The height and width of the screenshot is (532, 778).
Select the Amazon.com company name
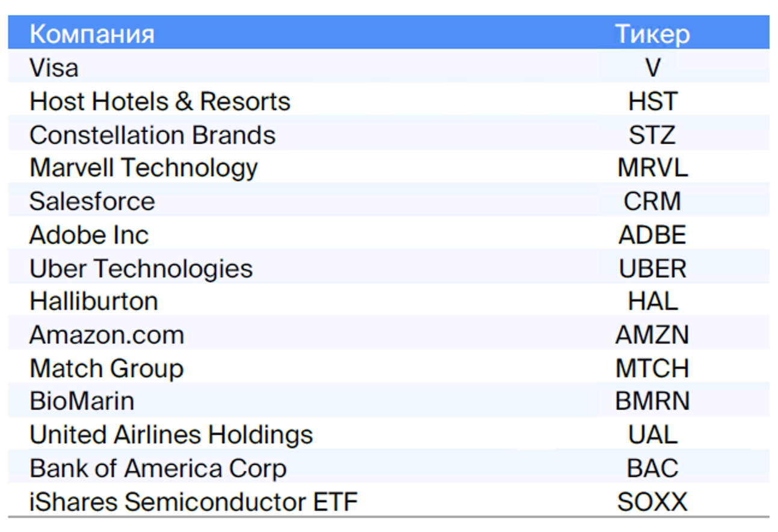107,335
